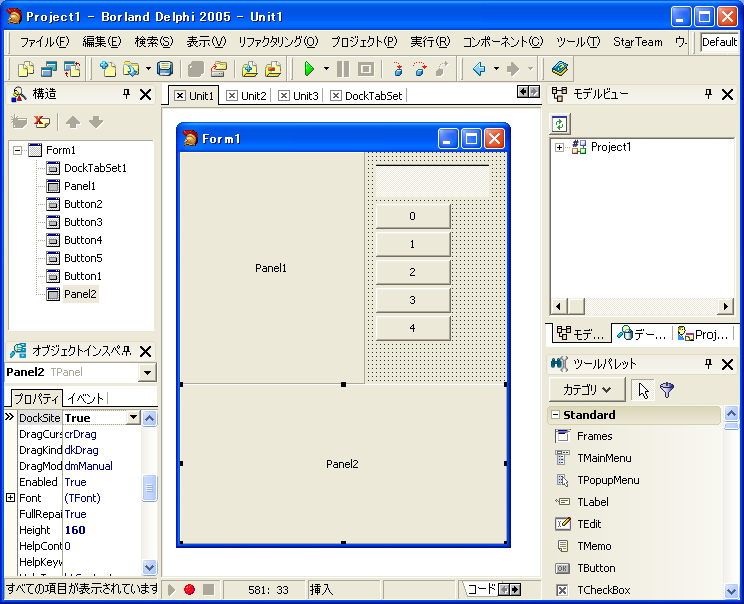The width and height of the screenshot is (744, 604).
Task: Select DockTabSet1 in the Structure tree
Action: (95, 168)
